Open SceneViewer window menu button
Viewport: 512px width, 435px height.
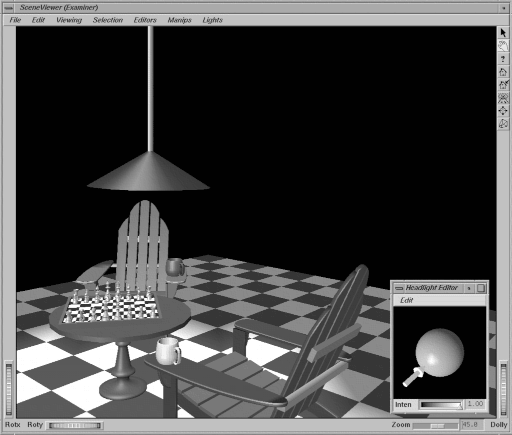point(9,7)
